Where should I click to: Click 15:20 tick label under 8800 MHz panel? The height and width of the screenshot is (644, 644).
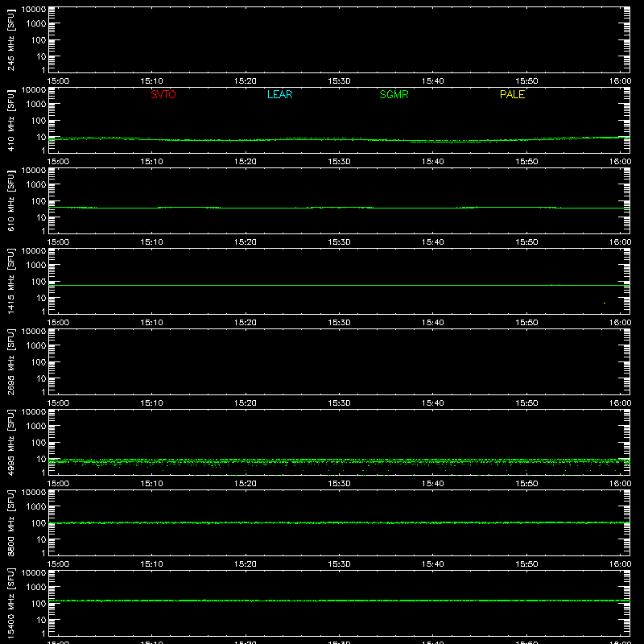pos(246,564)
